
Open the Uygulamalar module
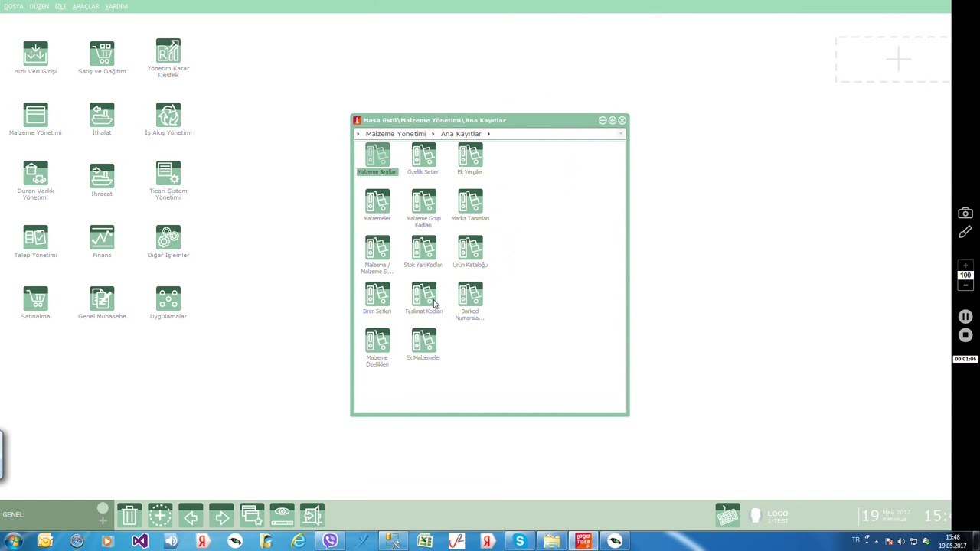168,303
